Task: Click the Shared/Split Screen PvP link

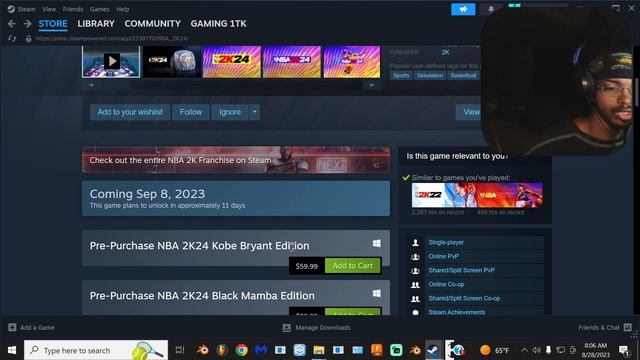Action: click(x=462, y=270)
